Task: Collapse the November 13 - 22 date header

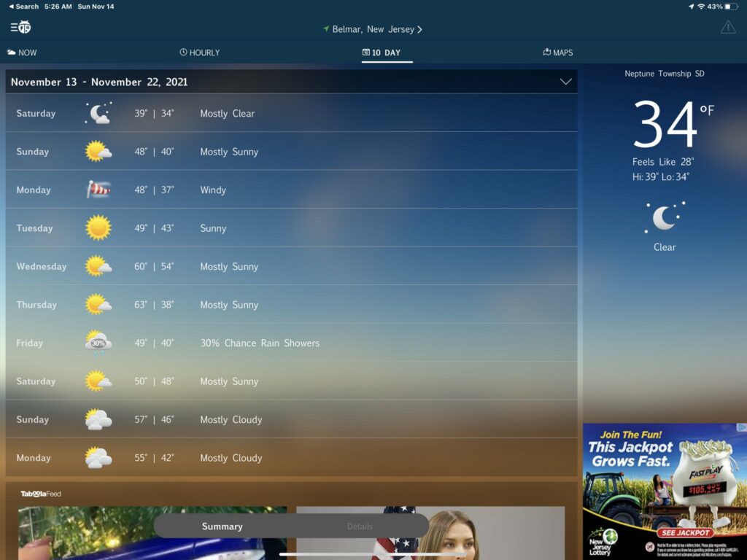Action: tap(565, 82)
